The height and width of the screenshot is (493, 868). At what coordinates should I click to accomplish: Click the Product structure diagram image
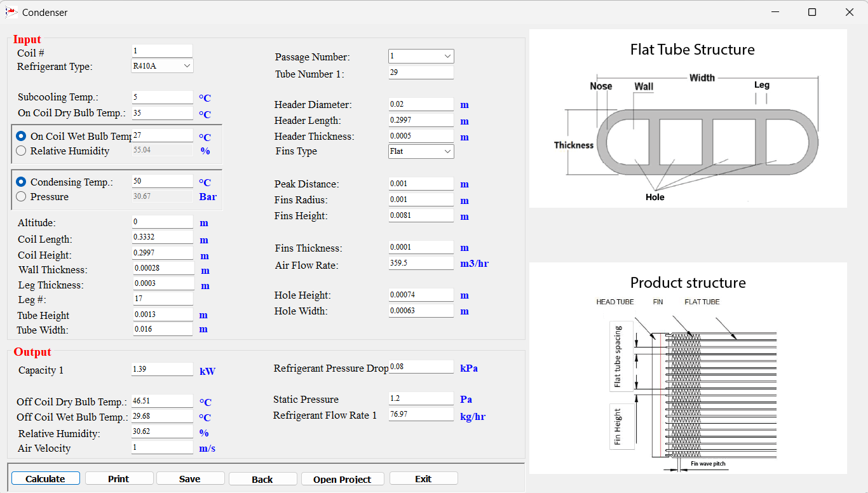(x=688, y=368)
